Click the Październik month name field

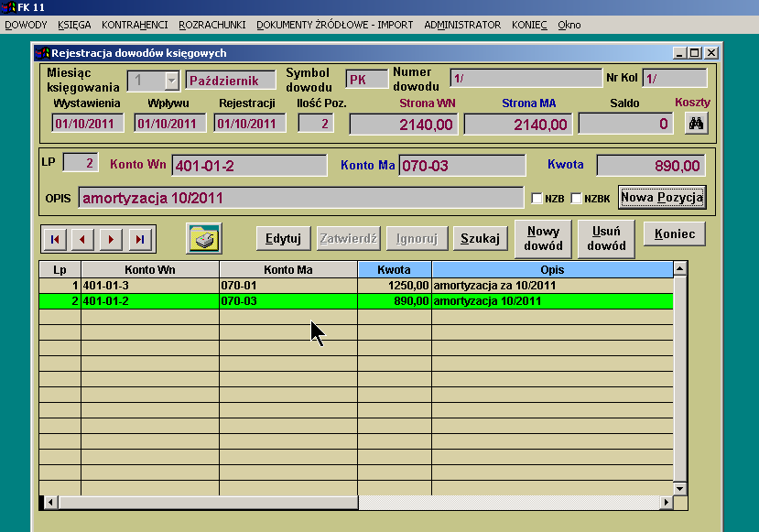pos(231,81)
